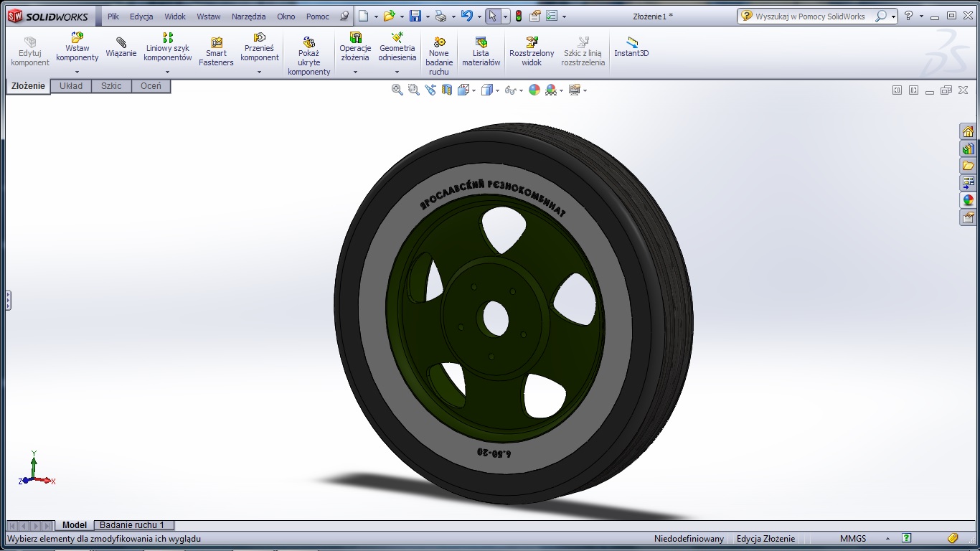Switch to the Oceń tab
This screenshot has width=980, height=551.
pos(151,86)
